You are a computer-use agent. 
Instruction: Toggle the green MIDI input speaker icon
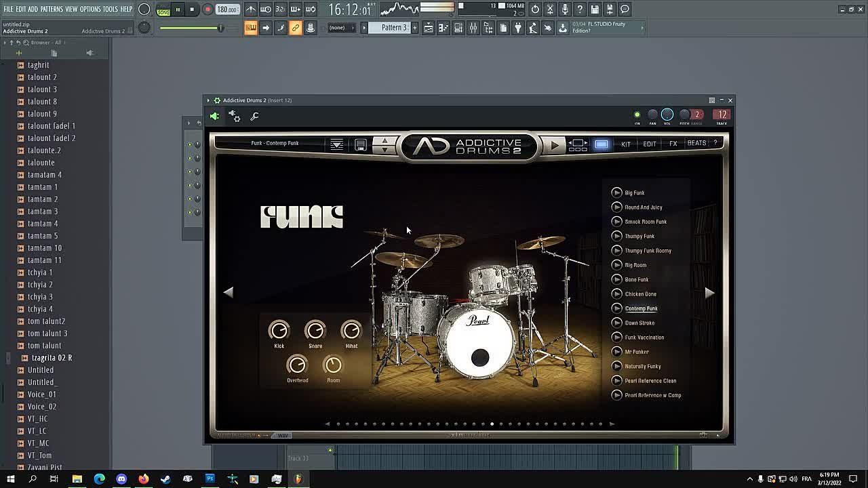coord(214,116)
